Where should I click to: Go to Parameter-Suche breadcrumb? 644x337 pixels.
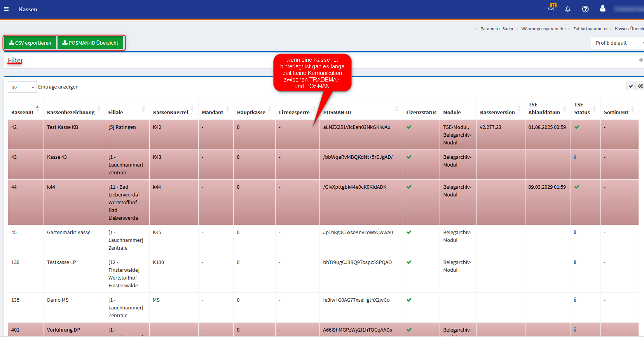pyautogui.click(x=497, y=29)
